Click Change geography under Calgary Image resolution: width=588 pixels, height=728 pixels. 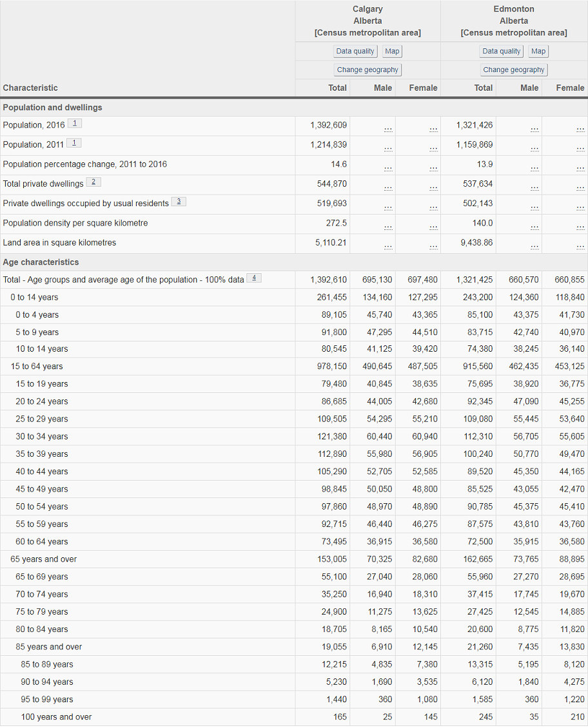coord(367,70)
